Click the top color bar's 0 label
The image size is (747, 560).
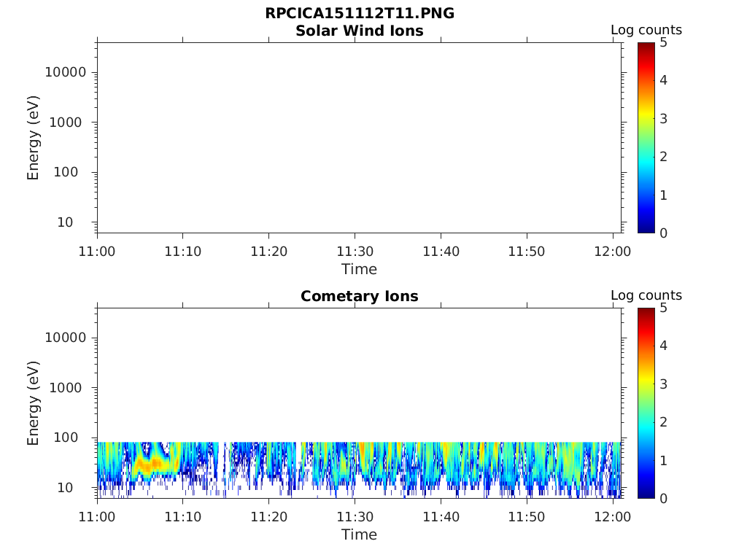pos(663,233)
